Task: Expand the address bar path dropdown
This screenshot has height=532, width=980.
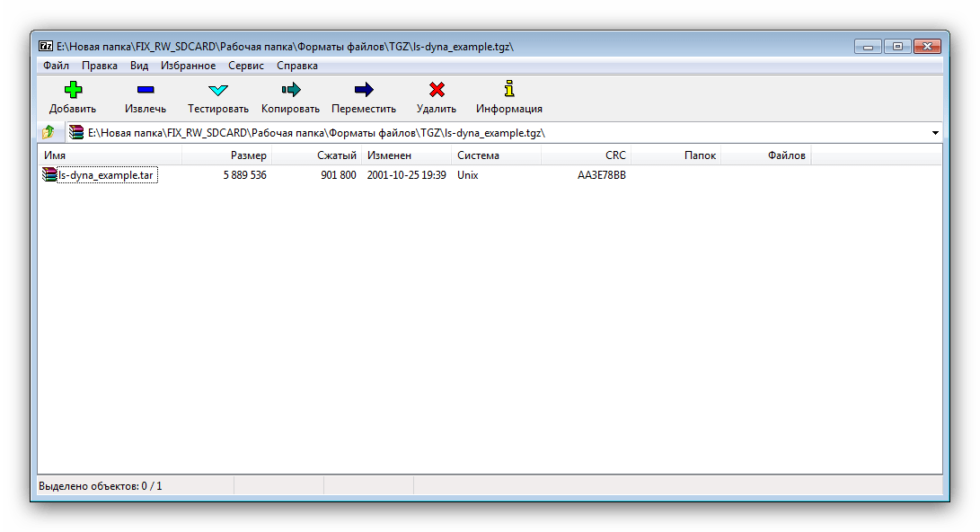Action: (x=935, y=132)
